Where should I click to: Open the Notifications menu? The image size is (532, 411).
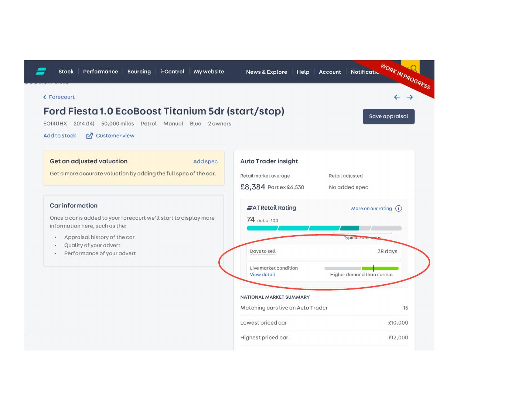pyautogui.click(x=366, y=72)
